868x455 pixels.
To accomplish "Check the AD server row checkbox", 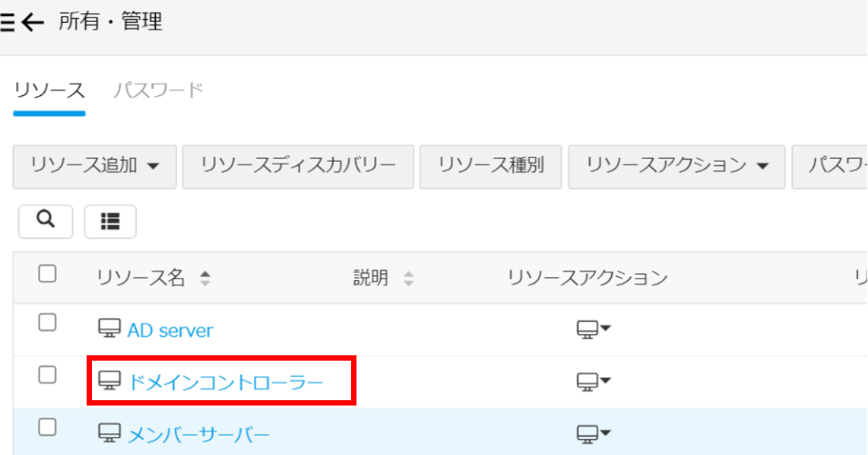I will coord(47,323).
